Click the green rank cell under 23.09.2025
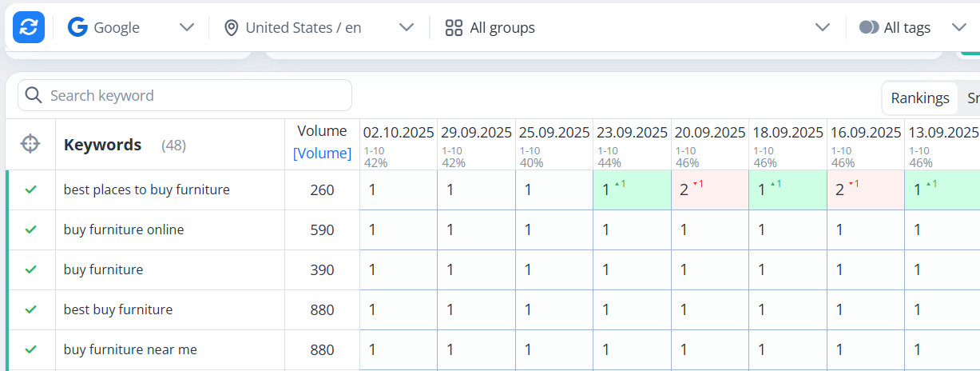 pyautogui.click(x=632, y=189)
